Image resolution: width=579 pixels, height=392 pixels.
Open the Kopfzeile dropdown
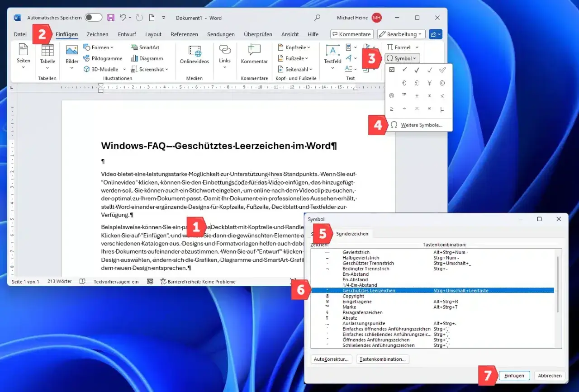294,47
